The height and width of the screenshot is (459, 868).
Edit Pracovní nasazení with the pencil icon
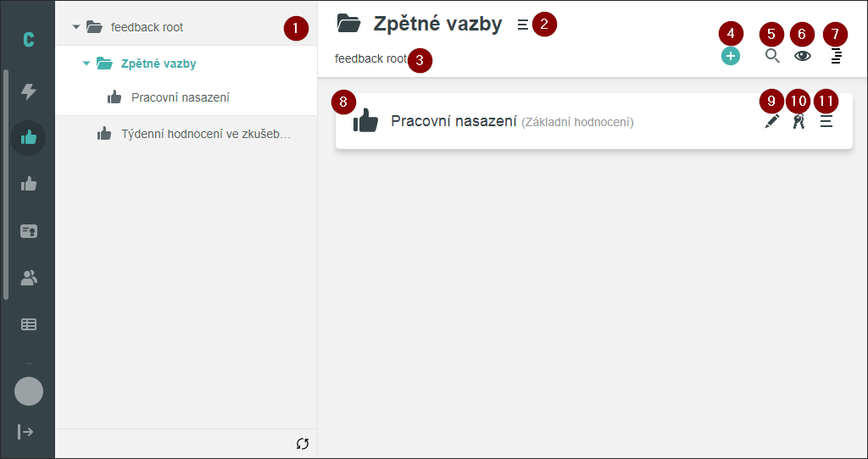click(771, 122)
